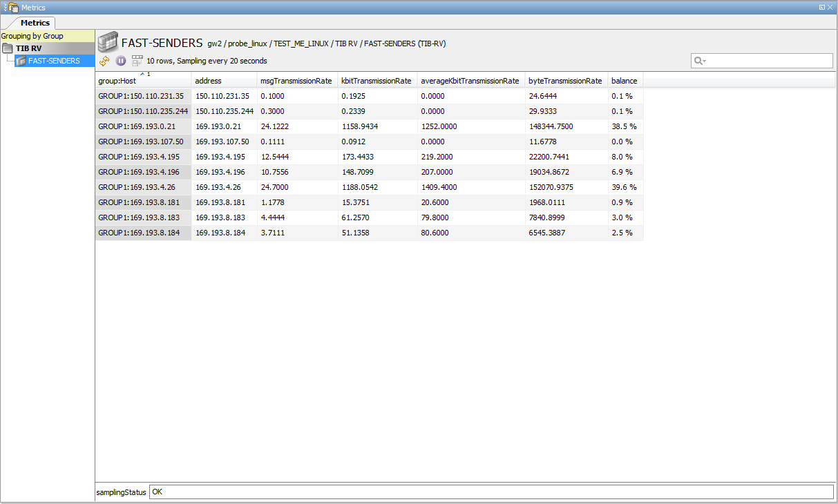
Task: Click the samplingStatus OK field
Action: click(491, 492)
